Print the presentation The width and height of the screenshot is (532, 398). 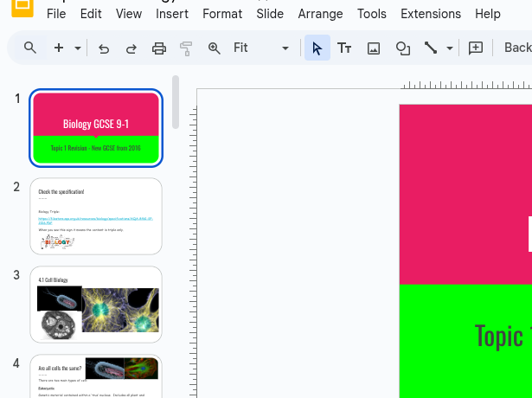159,48
